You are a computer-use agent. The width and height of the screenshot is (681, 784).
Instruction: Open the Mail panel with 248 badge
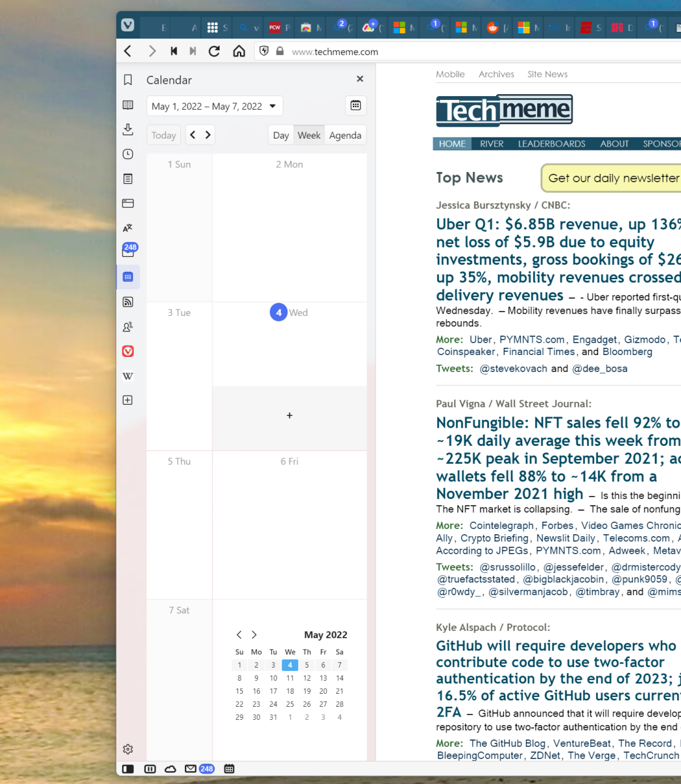[x=129, y=250]
